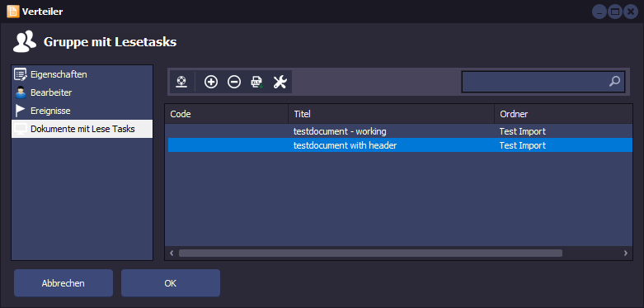Click the group people icon beside the heading
The height and width of the screenshot is (308, 644).
coord(25,42)
